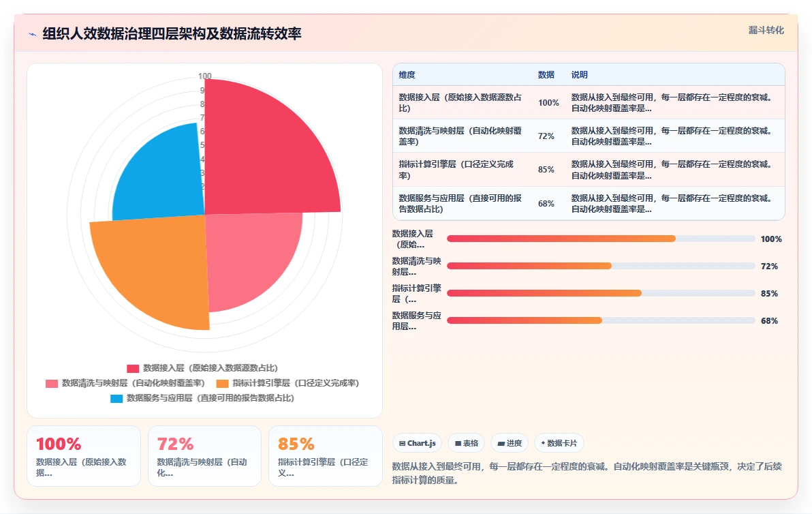The image size is (812, 514).
Task: Toggle pink legend swatch for 数据清洗与映射层
Action: 51,383
